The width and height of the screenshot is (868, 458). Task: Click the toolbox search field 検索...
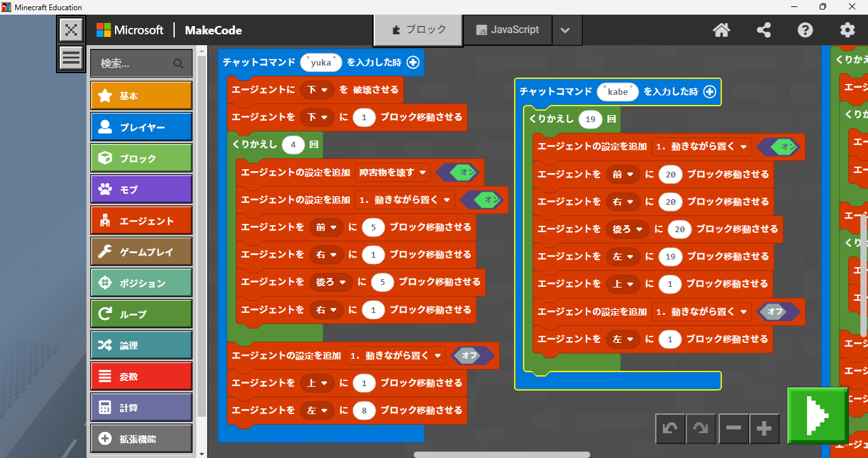click(141, 64)
